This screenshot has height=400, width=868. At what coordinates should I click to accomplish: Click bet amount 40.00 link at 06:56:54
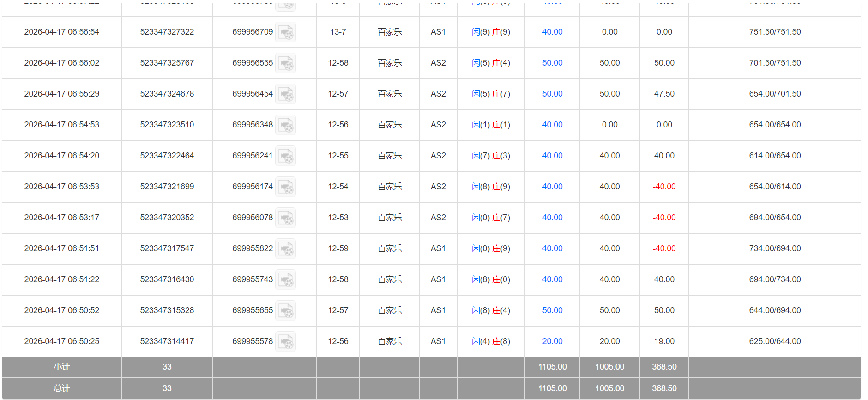pyautogui.click(x=552, y=32)
